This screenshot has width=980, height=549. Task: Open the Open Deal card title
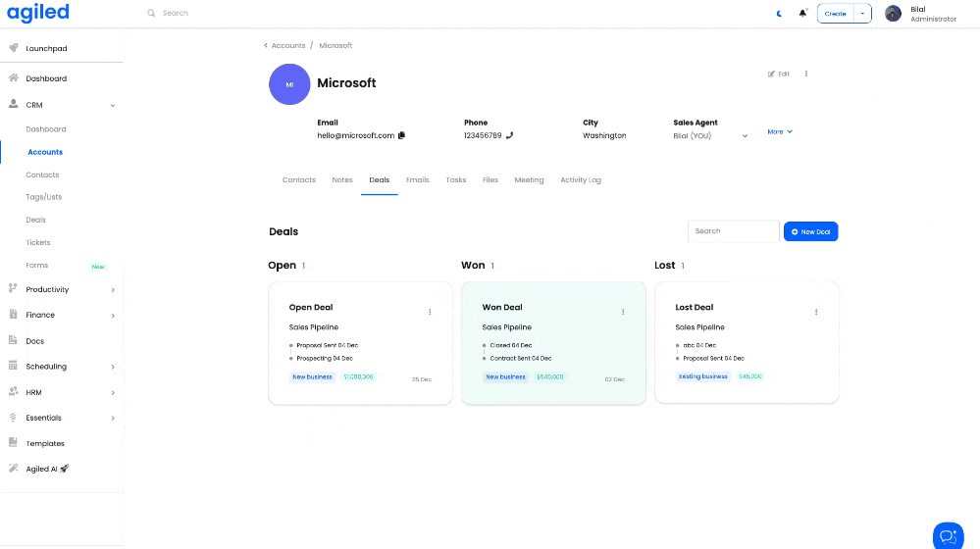(x=311, y=307)
